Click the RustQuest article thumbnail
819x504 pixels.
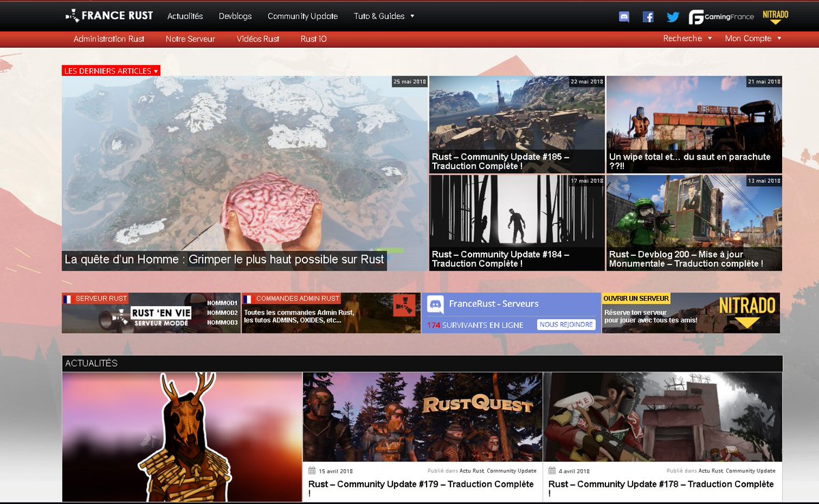[422, 417]
